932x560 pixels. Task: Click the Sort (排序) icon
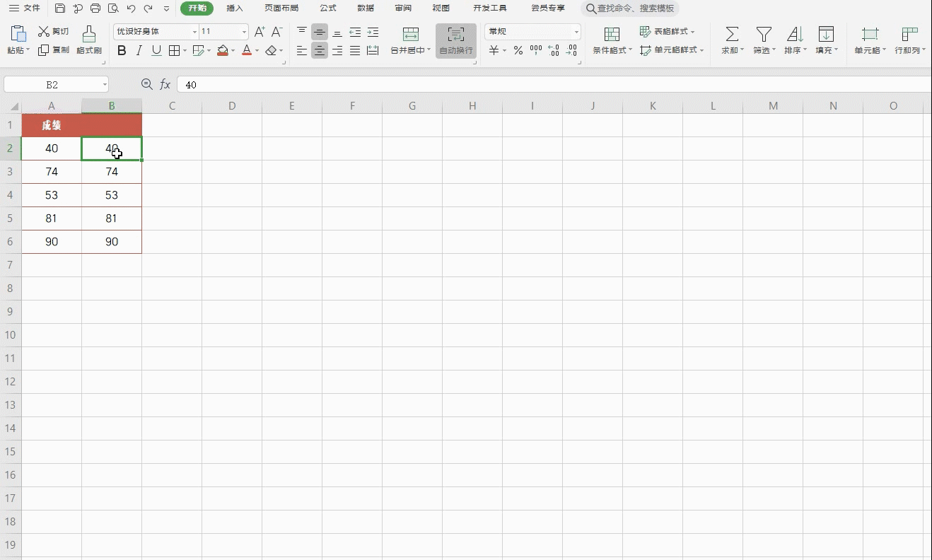pyautogui.click(x=795, y=34)
